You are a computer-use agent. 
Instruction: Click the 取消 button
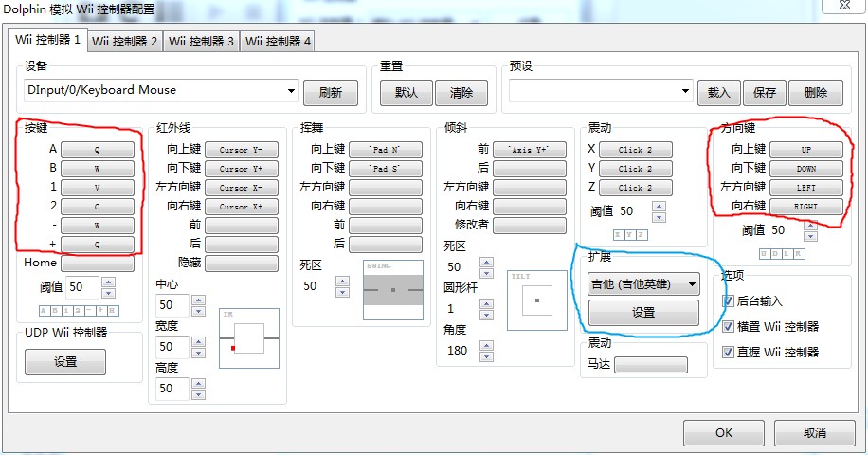point(814,433)
